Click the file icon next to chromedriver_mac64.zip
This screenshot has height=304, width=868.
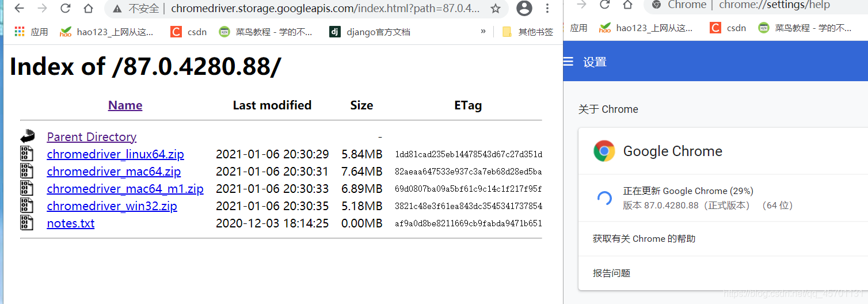(26, 171)
